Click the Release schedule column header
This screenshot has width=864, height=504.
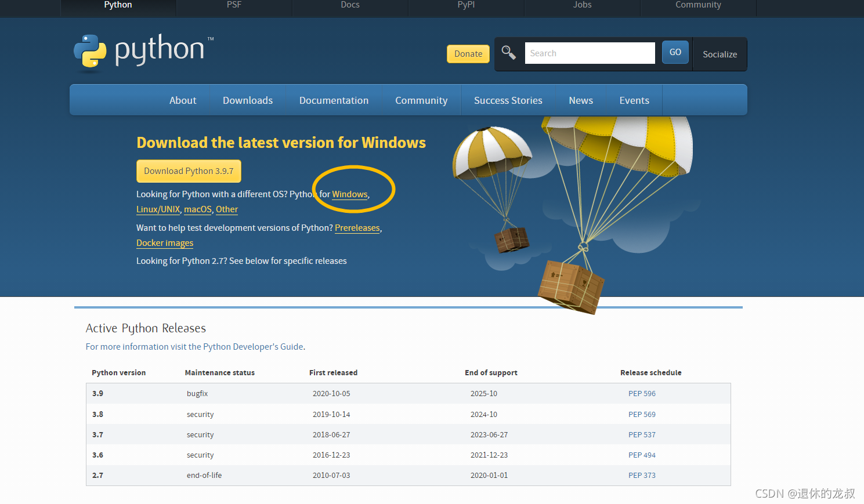[x=651, y=373]
